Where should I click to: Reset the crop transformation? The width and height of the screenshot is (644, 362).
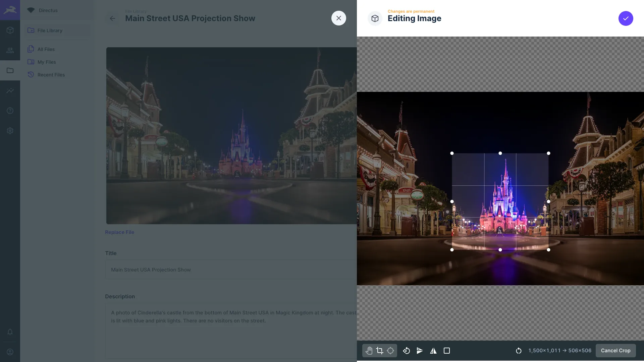point(518,351)
